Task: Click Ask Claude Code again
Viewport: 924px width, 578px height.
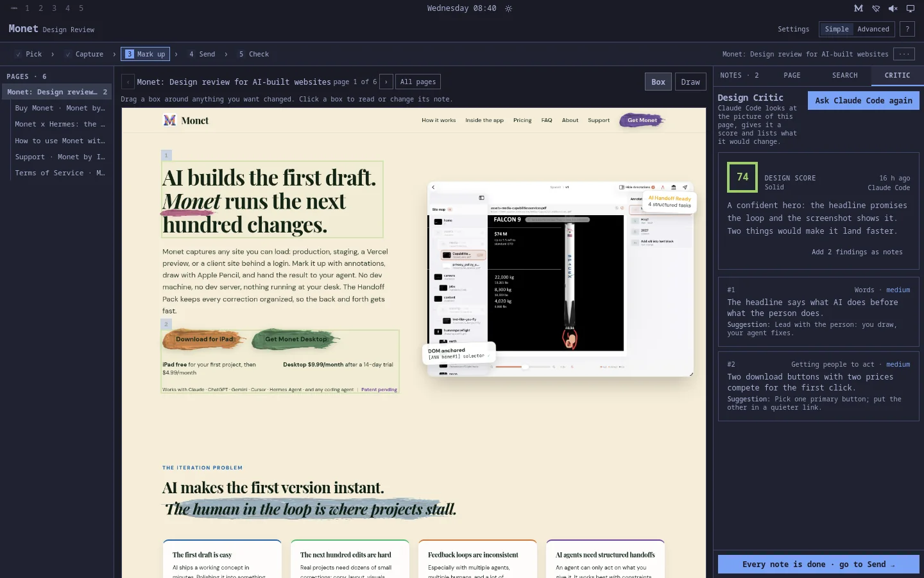Action: [864, 100]
